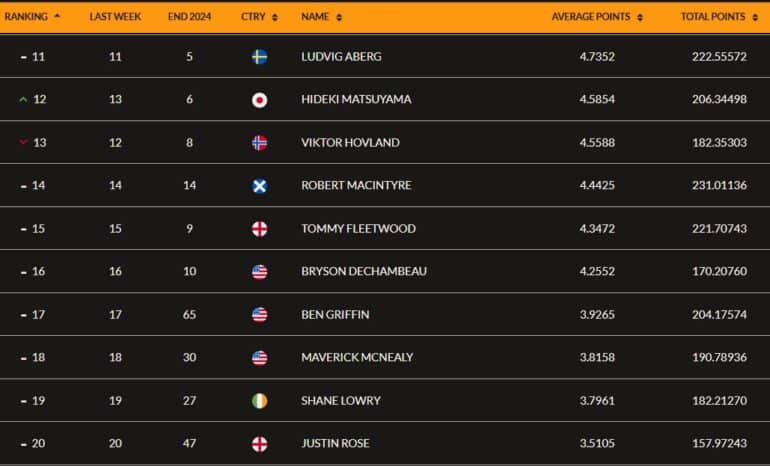The image size is (770, 466).
Task: Open Ludvig Aberg player profile
Action: click(341, 56)
